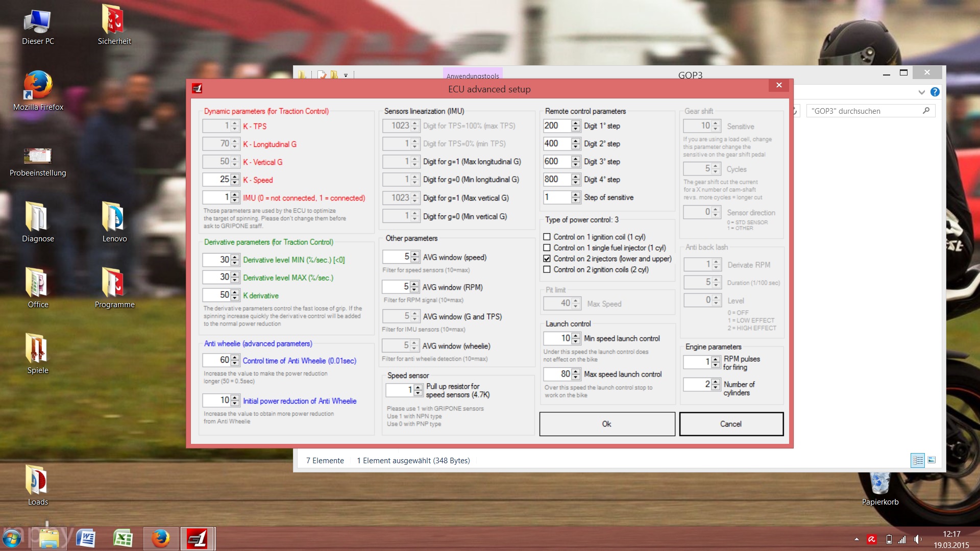Increase K - Speed value with spinner
This screenshot has height=551, width=980.
[x=235, y=177]
